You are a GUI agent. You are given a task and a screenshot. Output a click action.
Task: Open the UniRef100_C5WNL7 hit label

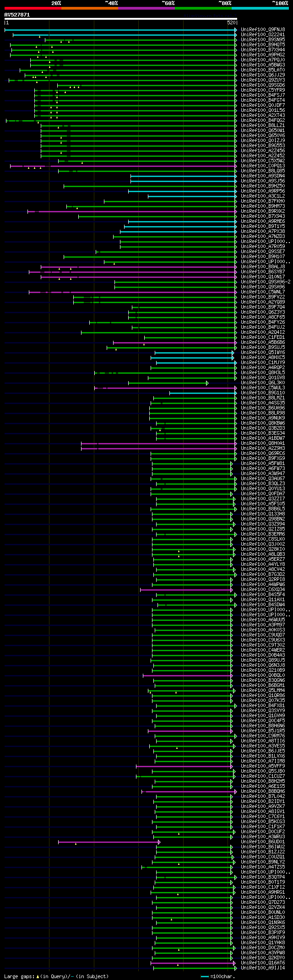[x=263, y=292]
